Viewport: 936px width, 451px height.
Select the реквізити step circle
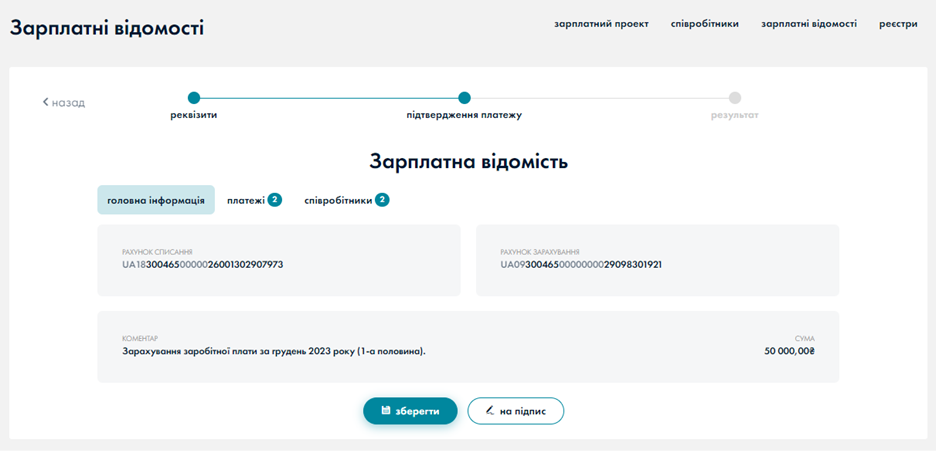tap(194, 98)
